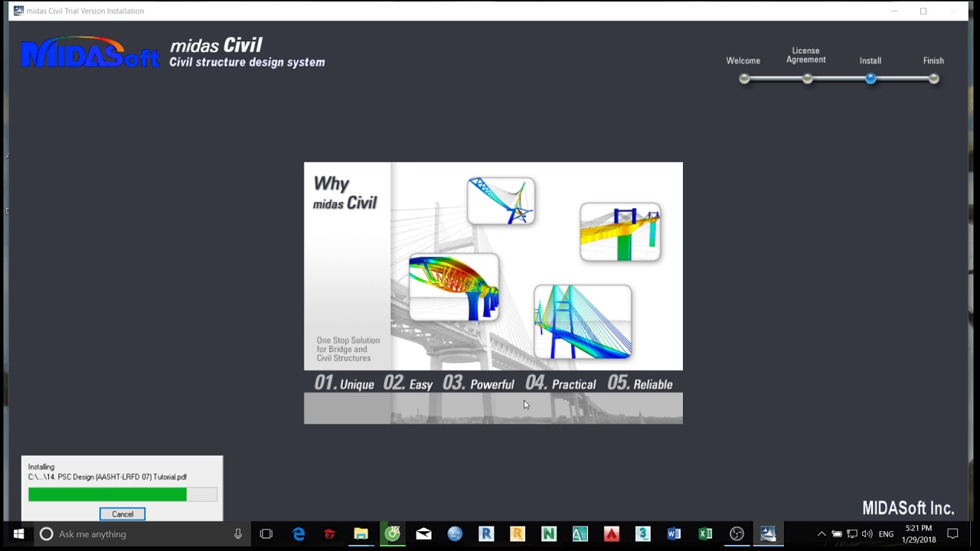Open the Action Center notifications icon
Screen dimensions: 980x551
(953, 534)
